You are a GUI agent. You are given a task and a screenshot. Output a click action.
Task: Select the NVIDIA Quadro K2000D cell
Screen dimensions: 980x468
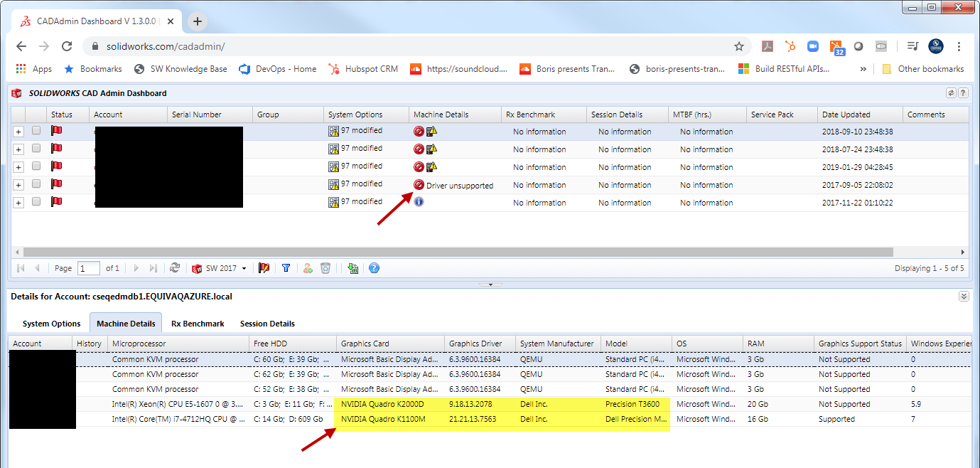pyautogui.click(x=390, y=404)
